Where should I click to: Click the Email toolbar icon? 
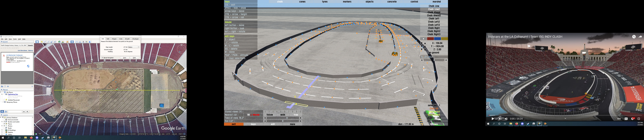77,42
